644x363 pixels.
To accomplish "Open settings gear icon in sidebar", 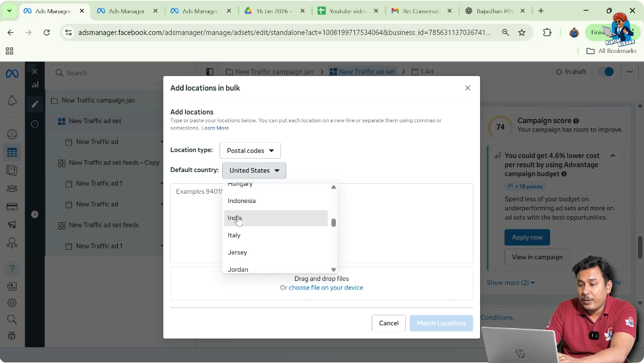I will click(x=12, y=303).
